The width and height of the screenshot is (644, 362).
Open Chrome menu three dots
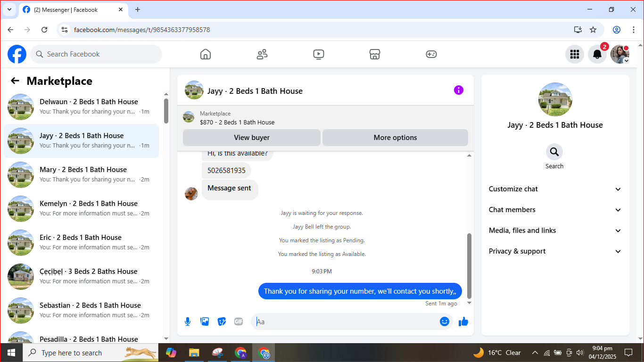(633, 30)
